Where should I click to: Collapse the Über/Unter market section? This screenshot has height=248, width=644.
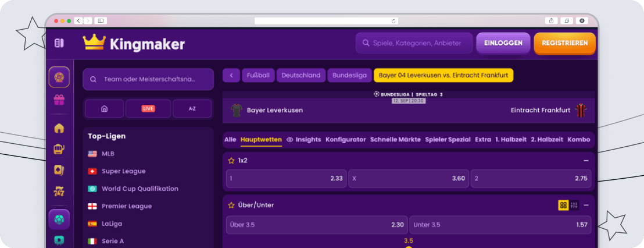tap(586, 205)
